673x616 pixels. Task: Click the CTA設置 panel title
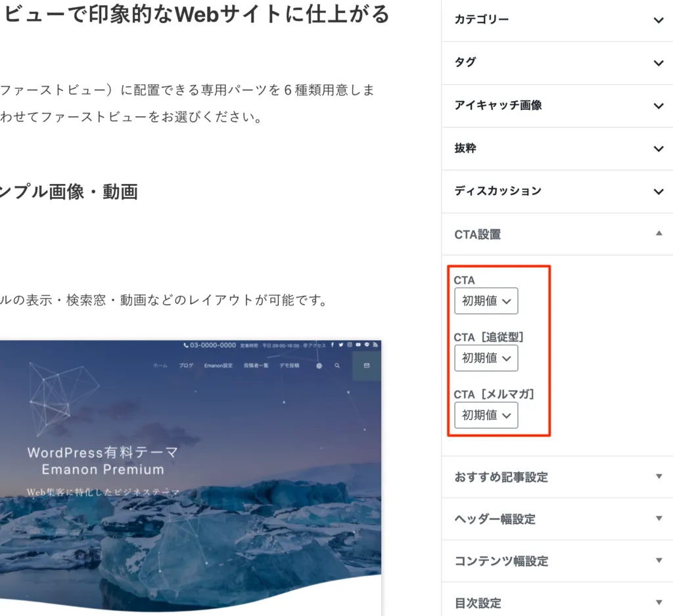(x=477, y=234)
